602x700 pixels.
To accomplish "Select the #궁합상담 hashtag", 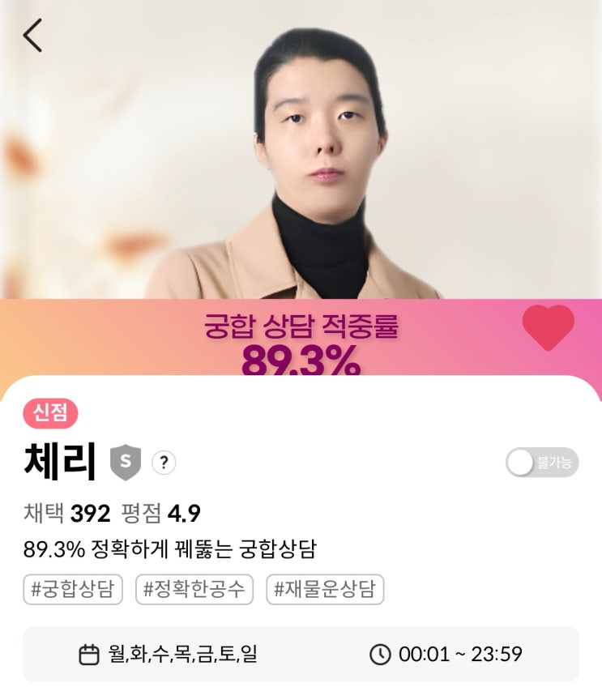I will (73, 589).
